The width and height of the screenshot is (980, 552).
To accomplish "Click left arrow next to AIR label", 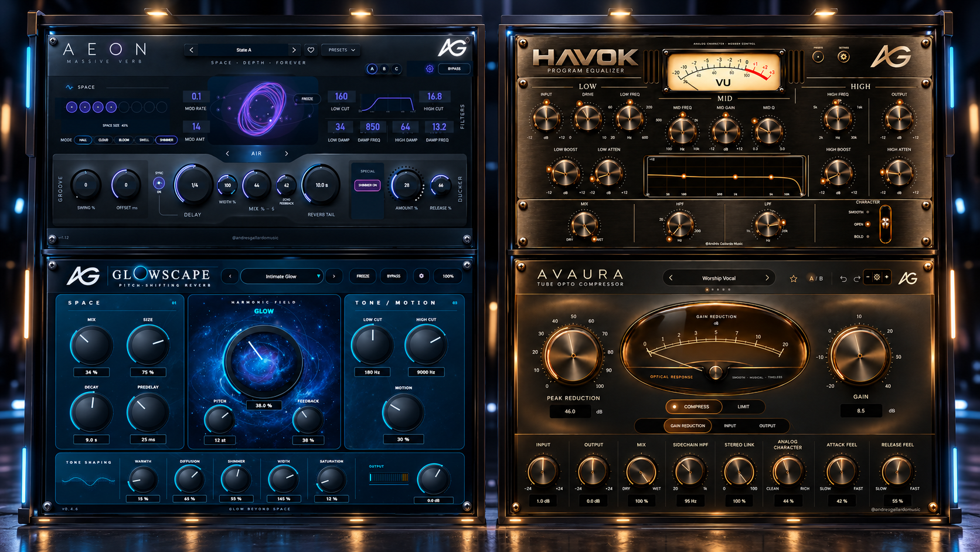I will tap(227, 154).
